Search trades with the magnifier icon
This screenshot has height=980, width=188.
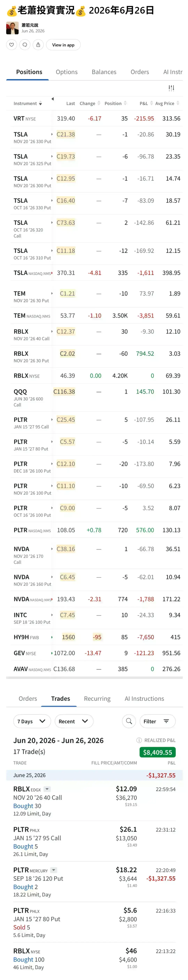[129, 721]
